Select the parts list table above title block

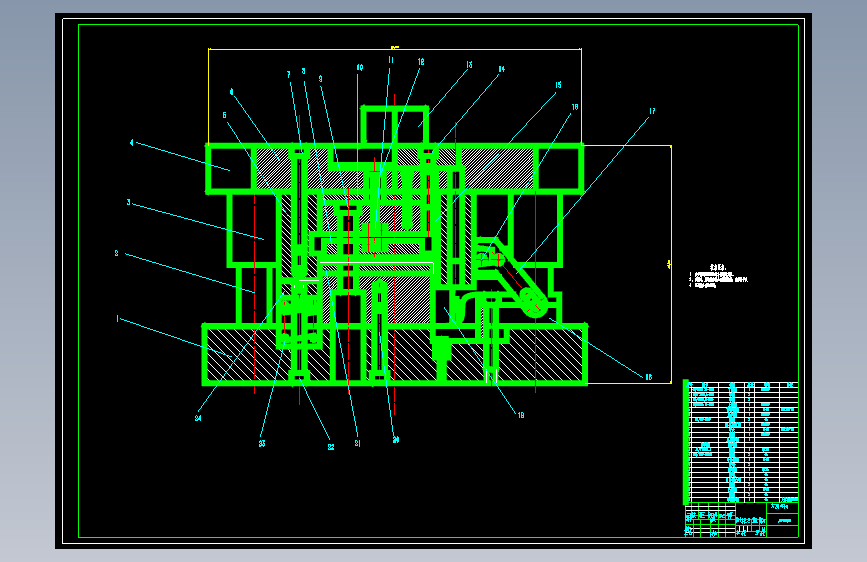click(741, 442)
